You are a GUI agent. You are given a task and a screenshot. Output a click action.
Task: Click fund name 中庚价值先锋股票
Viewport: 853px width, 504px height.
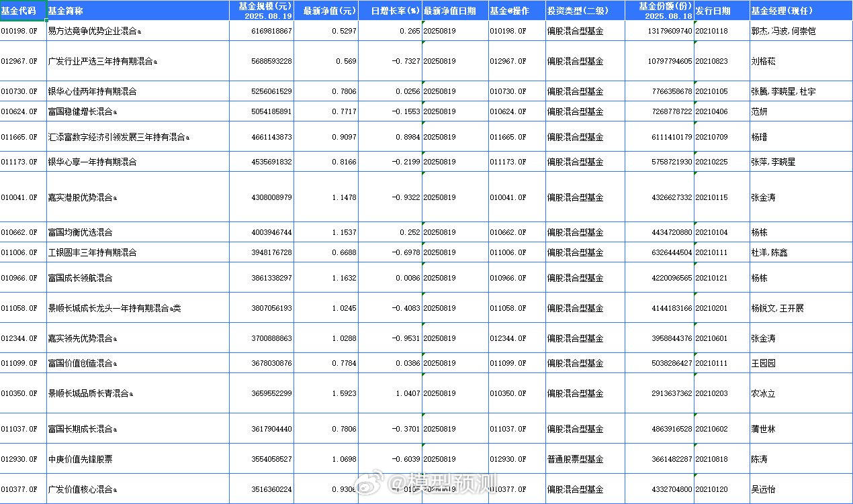(x=138, y=459)
